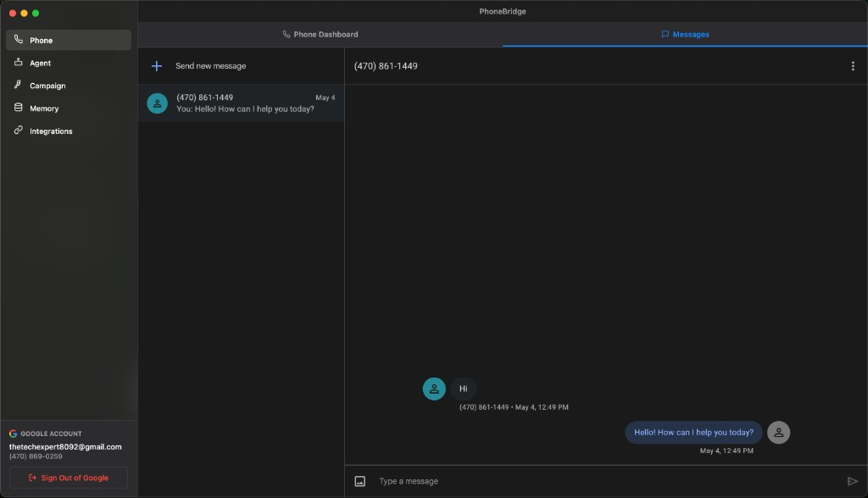Click the phone icon on Phone Dashboard tab
Screen dimensions: 868x498
287,34
